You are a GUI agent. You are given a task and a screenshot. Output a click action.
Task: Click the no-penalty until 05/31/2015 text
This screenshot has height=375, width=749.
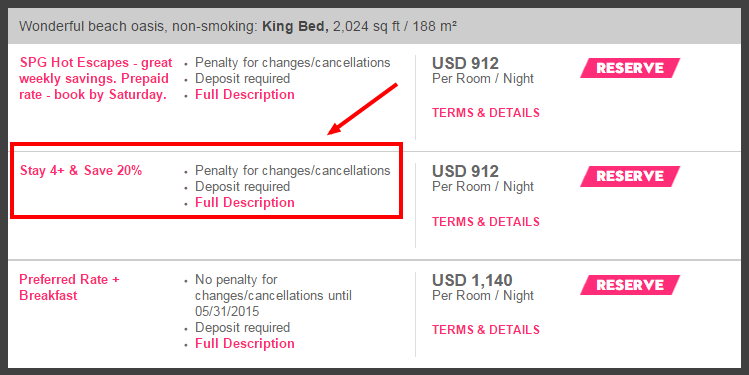273,295
